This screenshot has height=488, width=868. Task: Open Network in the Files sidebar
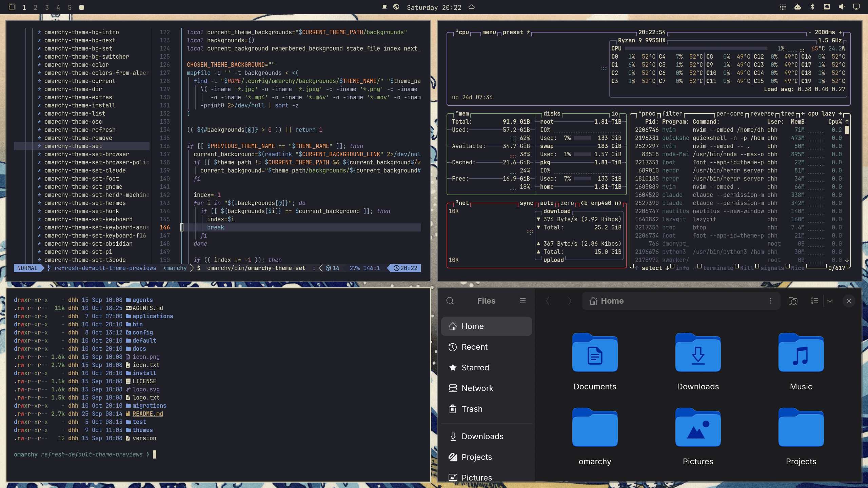[x=486, y=388]
